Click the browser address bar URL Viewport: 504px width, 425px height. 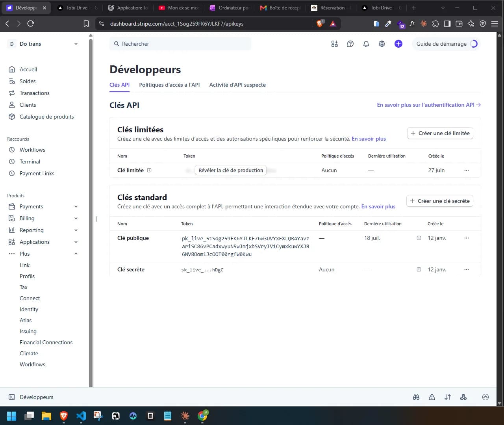pos(177,24)
